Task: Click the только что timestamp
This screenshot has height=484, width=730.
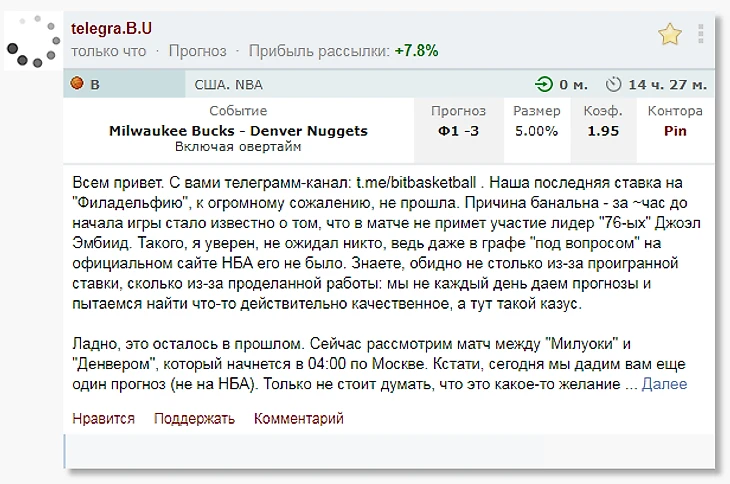Action: pyautogui.click(x=108, y=51)
